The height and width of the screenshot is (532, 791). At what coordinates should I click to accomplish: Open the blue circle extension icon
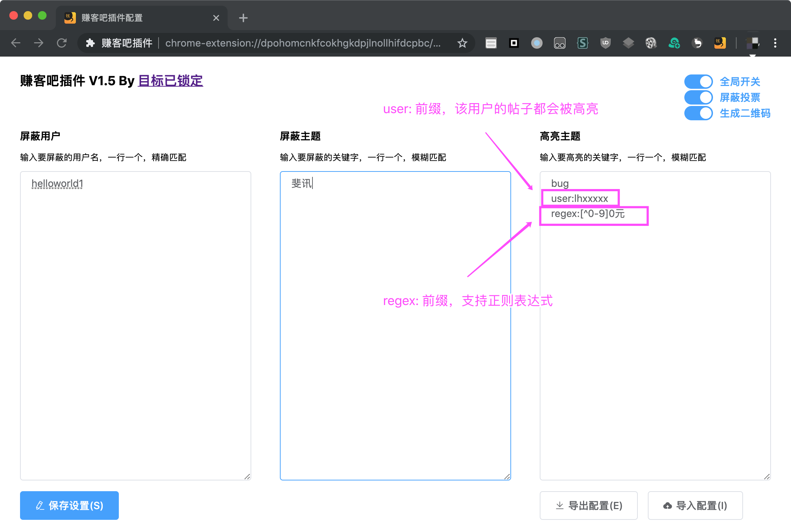[x=537, y=43]
